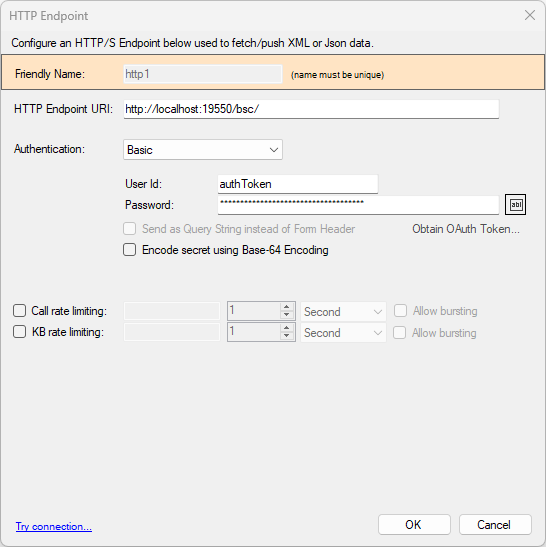Focus the HTTP Endpoint URI field

(311, 109)
